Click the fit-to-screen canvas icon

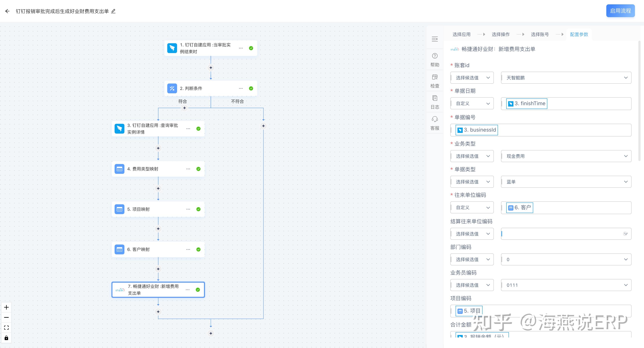tap(6, 327)
